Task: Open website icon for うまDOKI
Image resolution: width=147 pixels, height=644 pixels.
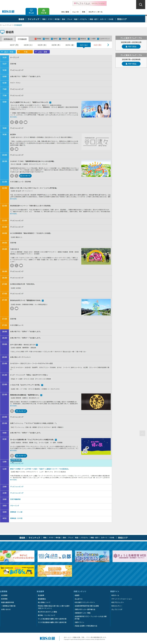Action: tap(12, 265)
